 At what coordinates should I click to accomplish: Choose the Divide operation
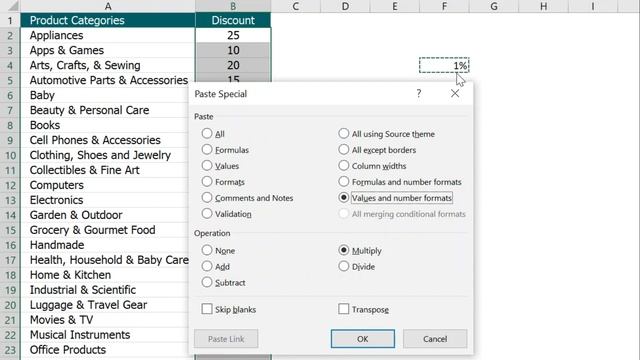click(357, 266)
